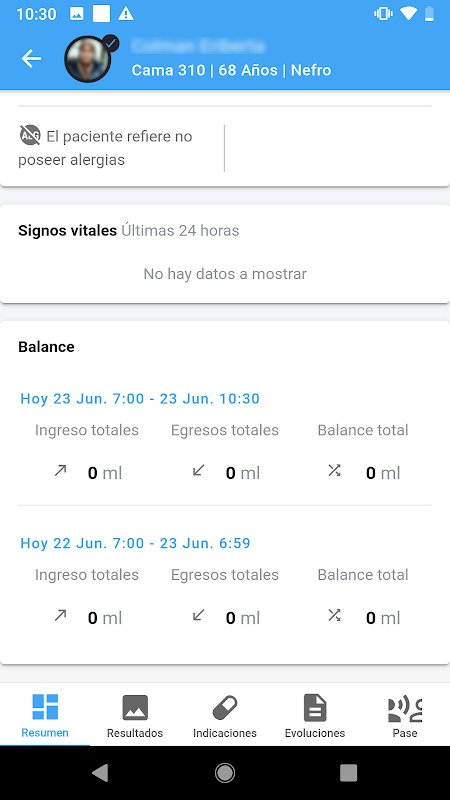Switch to the Resultados tab

click(135, 715)
